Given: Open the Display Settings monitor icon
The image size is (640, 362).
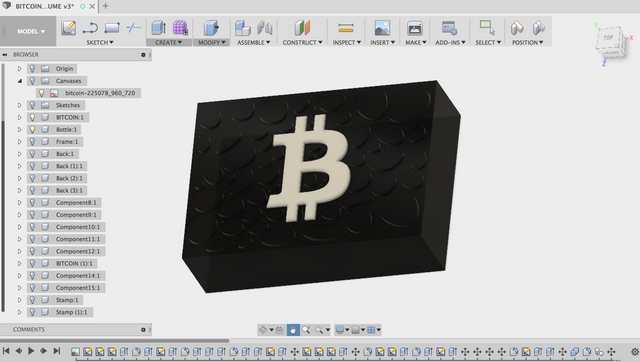Looking at the screenshot, I should pyautogui.click(x=340, y=330).
